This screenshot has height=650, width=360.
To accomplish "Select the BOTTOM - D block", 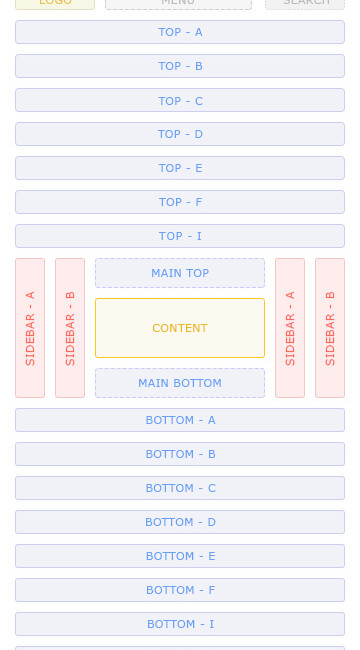I will [180, 522].
